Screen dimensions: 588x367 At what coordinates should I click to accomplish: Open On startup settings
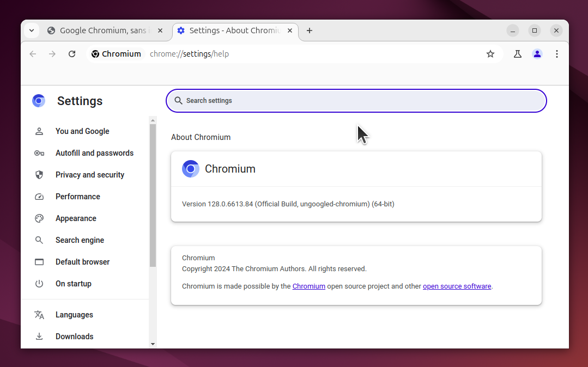73,283
